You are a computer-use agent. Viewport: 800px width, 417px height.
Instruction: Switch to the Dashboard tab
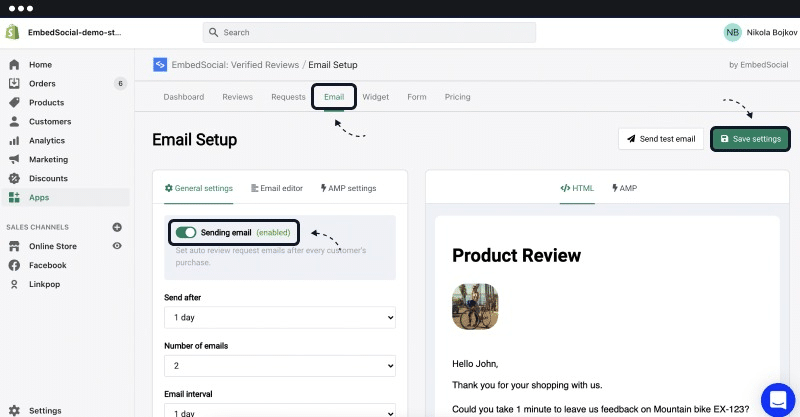pyautogui.click(x=184, y=97)
